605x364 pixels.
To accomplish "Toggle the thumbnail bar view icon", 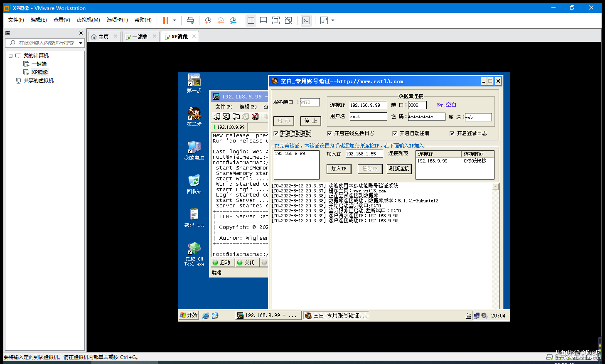I will point(263,20).
